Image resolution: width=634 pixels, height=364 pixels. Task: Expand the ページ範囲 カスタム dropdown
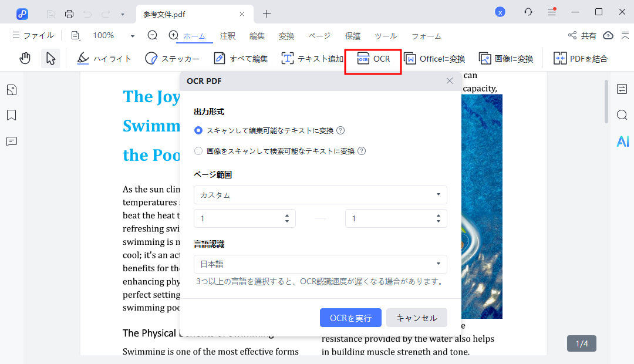click(x=320, y=194)
